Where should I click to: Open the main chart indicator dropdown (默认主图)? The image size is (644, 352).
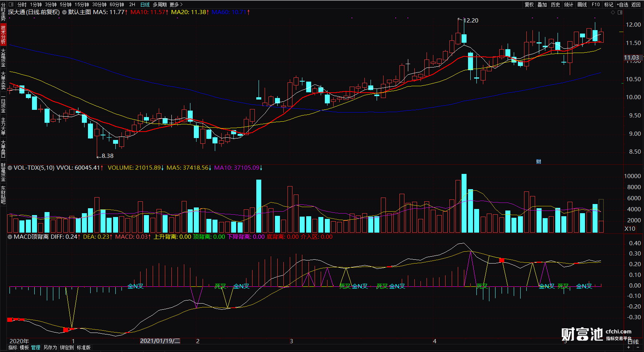(x=64, y=12)
